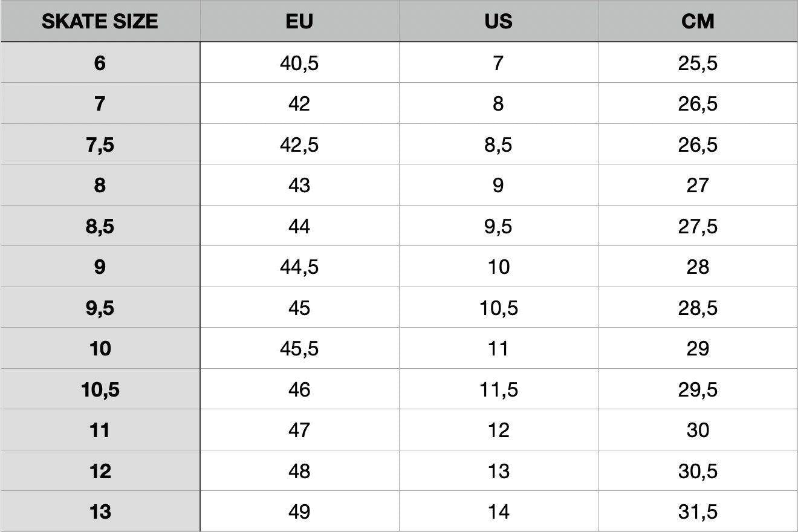
Task: Click the CM value 29,5
Action: point(698,390)
